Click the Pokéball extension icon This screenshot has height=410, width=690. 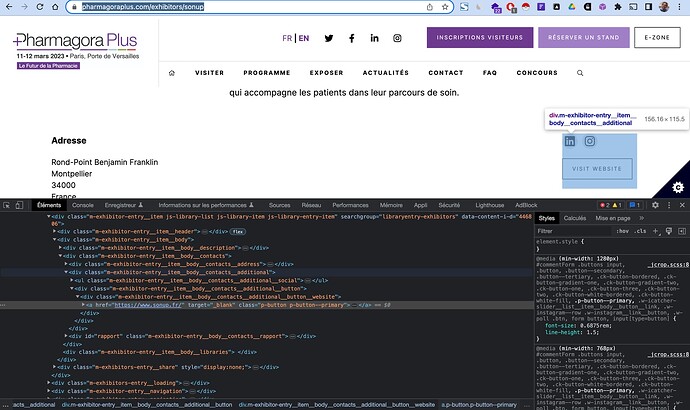click(x=525, y=7)
